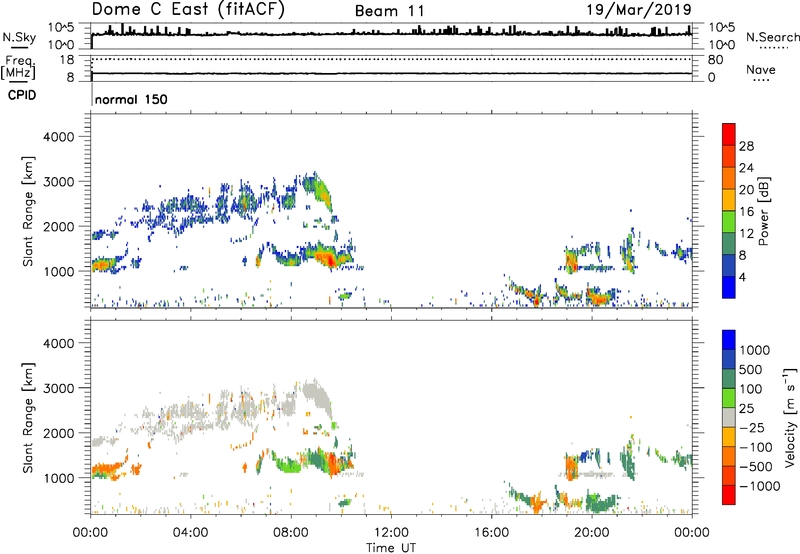The image size is (800, 554).
Task: Select the "25" label on the velocity colorbar
Action: click(747, 409)
